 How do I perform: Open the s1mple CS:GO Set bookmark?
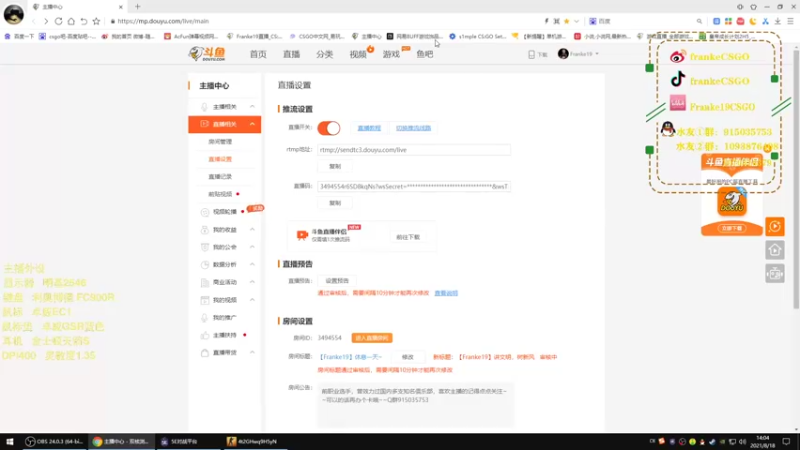(478, 36)
